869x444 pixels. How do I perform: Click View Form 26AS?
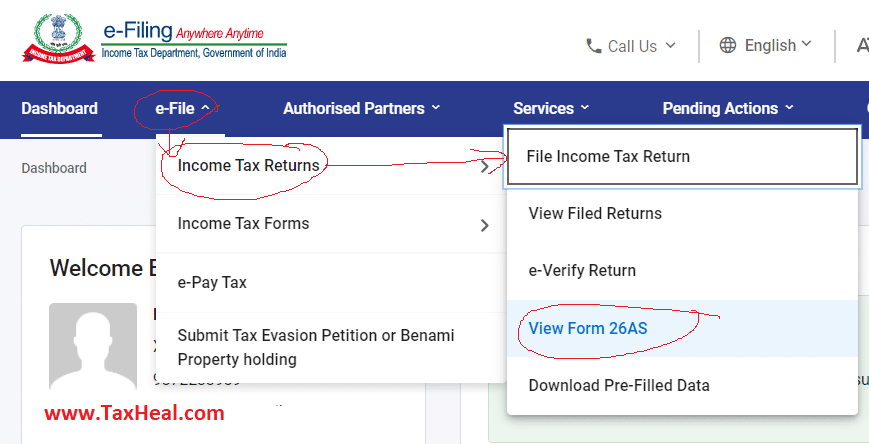pos(588,327)
